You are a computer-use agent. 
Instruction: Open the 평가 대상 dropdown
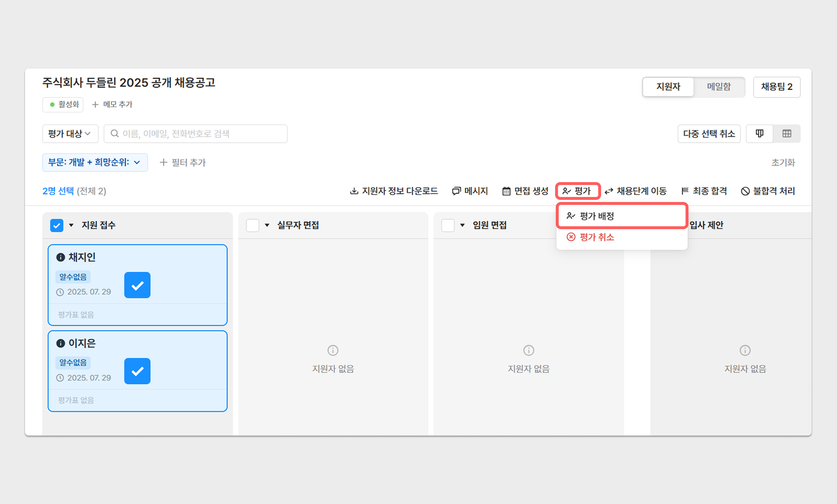pos(70,134)
